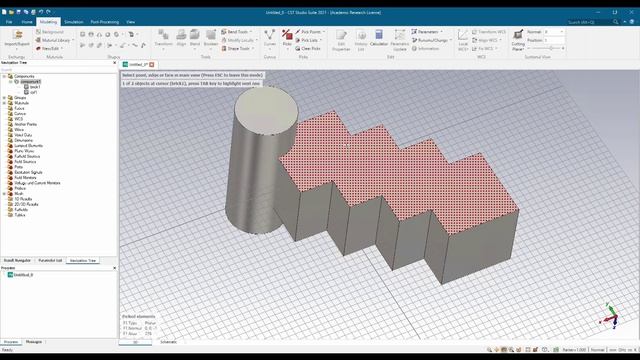
Task: Open the Pick Points dropdown
Action: point(310,32)
